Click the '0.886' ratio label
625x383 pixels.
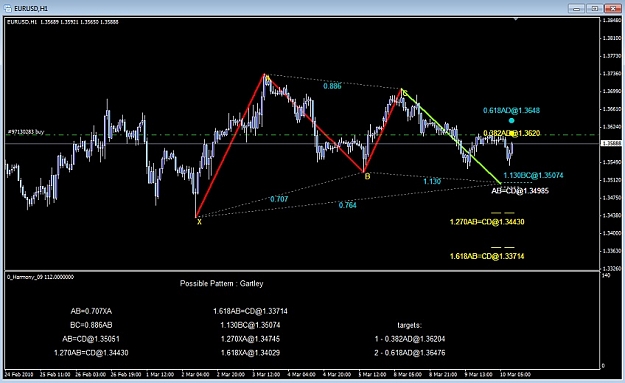(x=332, y=86)
